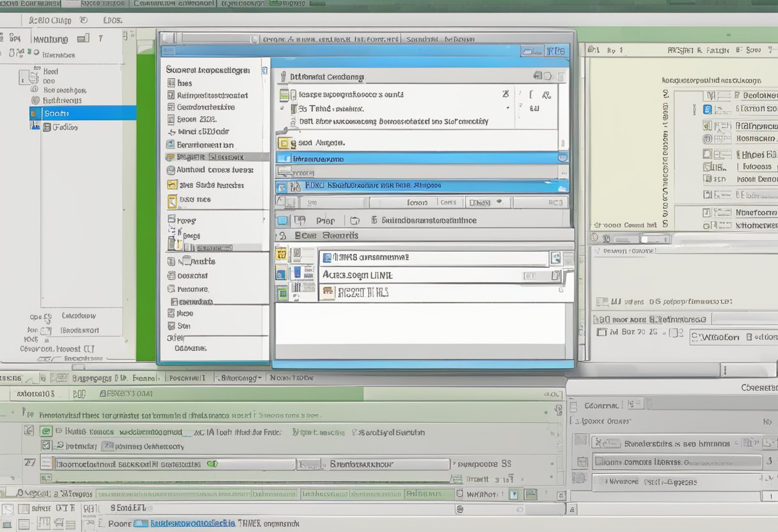Image resolution: width=778 pixels, height=532 pixels.
Task: Click the blue icon in 'Acks.sogm LINE' sidebar row
Action: click(x=281, y=274)
